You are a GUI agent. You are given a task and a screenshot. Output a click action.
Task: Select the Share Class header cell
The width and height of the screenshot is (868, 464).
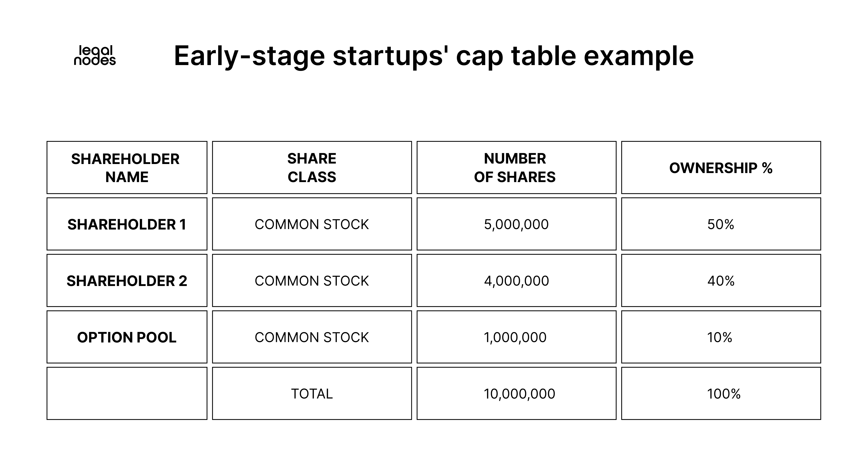pos(312,168)
